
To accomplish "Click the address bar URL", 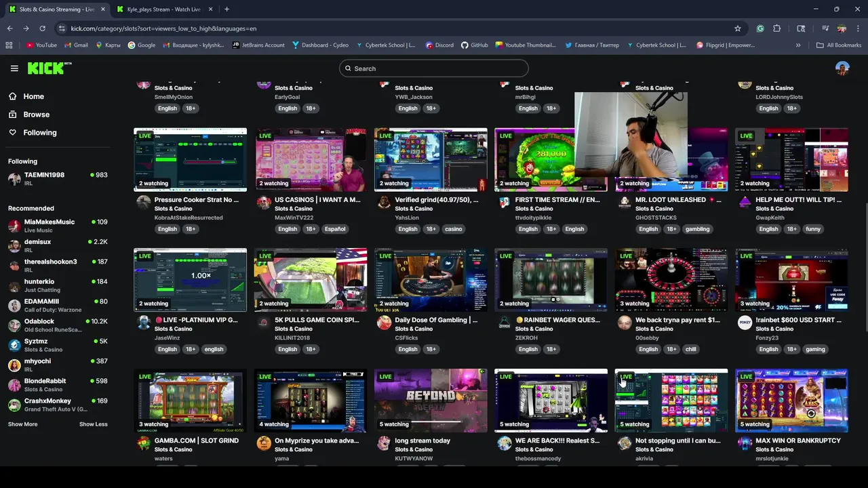I will tap(163, 28).
